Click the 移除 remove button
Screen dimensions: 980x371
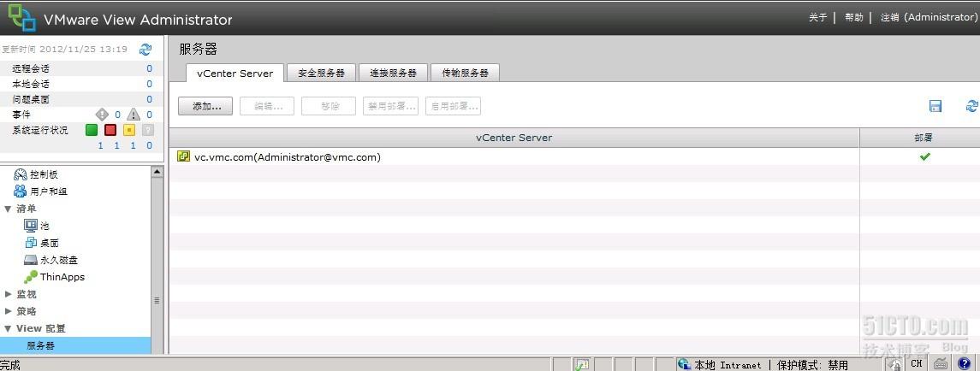pyautogui.click(x=329, y=106)
